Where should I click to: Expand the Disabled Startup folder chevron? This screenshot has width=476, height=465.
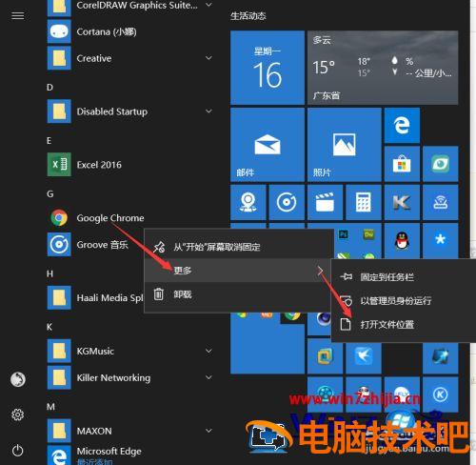coord(208,111)
